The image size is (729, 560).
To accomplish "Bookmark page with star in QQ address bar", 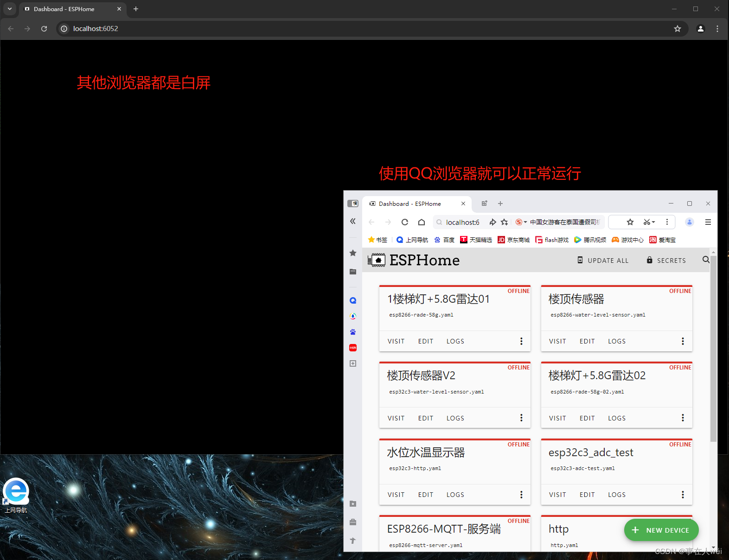I will coord(505,222).
